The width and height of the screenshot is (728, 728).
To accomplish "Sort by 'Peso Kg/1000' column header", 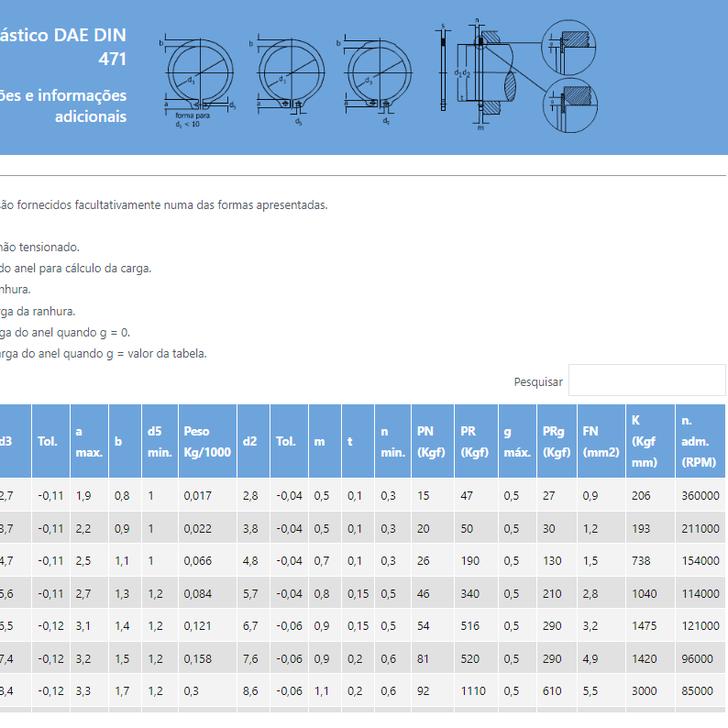I will click(207, 441).
